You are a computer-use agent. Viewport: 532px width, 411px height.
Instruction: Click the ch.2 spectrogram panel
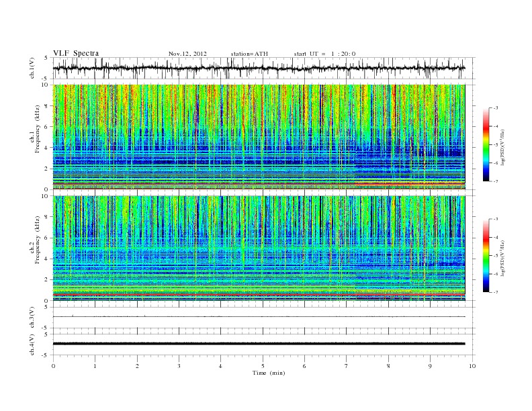click(x=259, y=248)
